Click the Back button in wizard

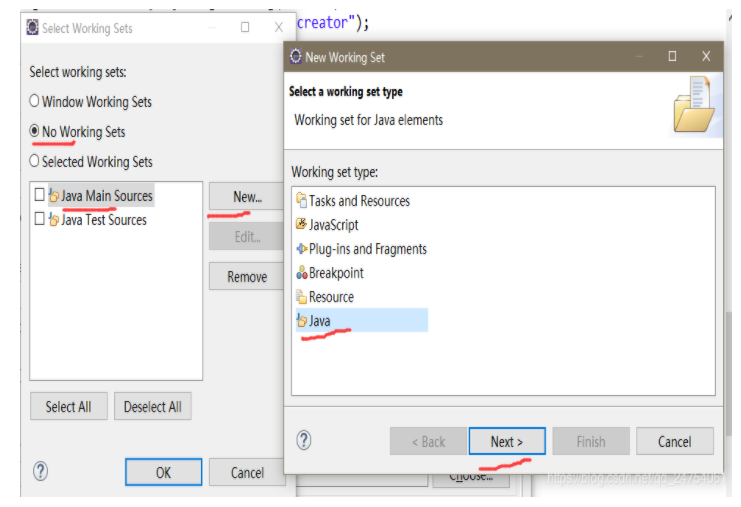coord(428,441)
